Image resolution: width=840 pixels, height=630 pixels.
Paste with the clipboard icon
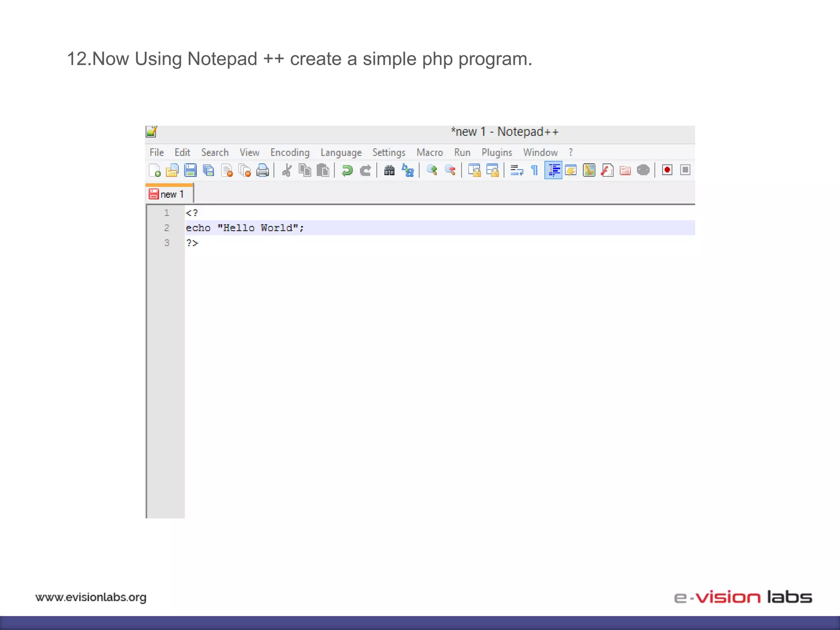tap(323, 170)
